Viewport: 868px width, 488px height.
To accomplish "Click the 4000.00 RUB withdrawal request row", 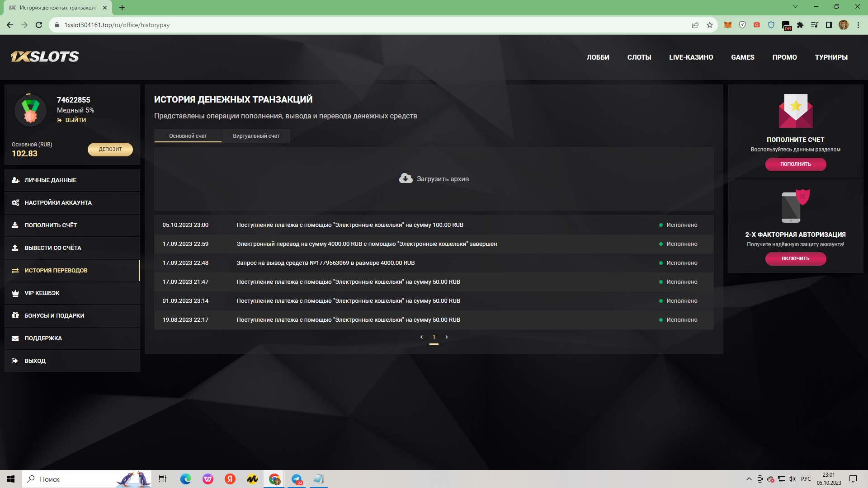I will 434,263.
